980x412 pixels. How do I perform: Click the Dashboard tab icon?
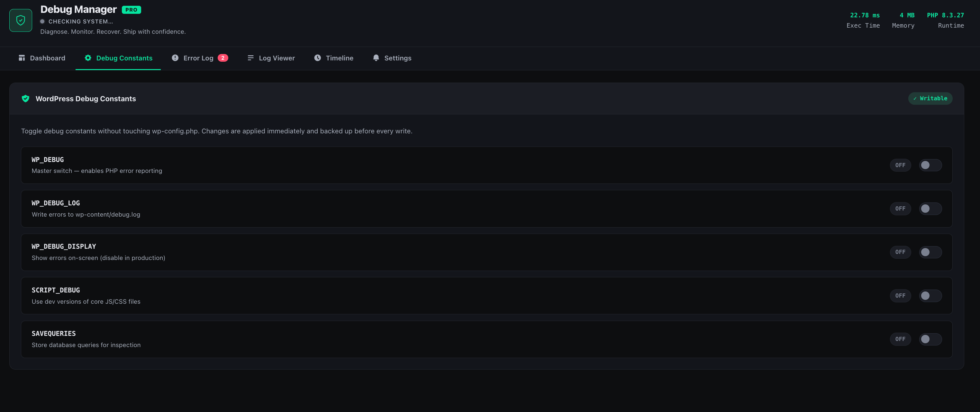pyautogui.click(x=22, y=58)
